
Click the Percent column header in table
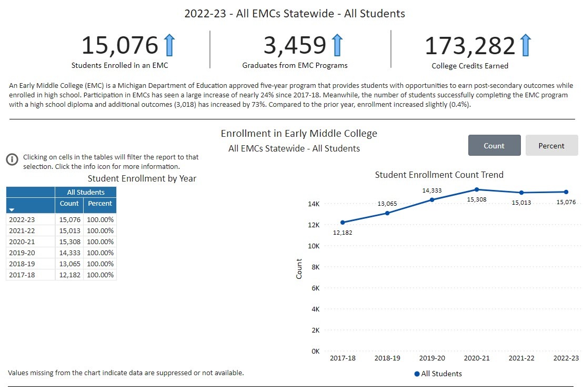100,204
